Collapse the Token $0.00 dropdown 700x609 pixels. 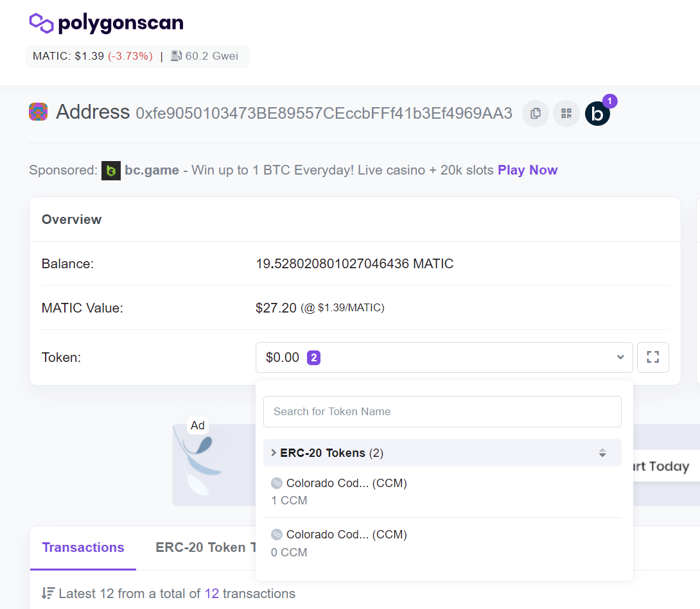(x=444, y=357)
